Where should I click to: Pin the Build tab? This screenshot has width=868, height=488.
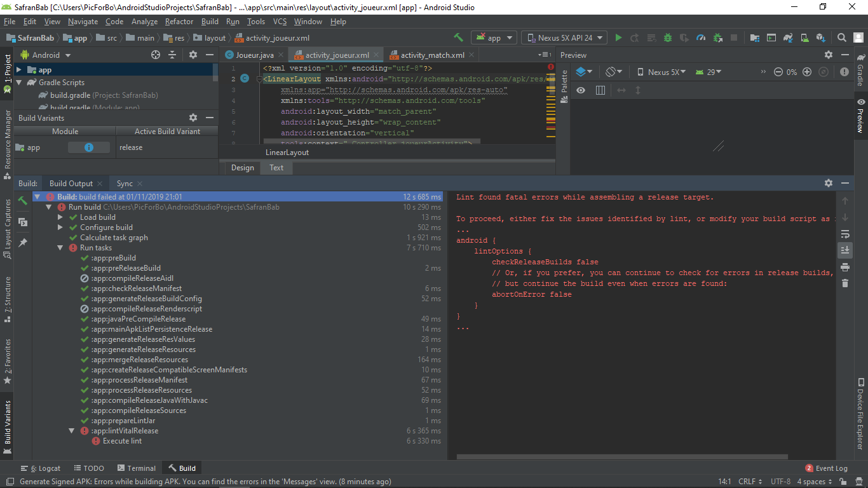(23, 243)
